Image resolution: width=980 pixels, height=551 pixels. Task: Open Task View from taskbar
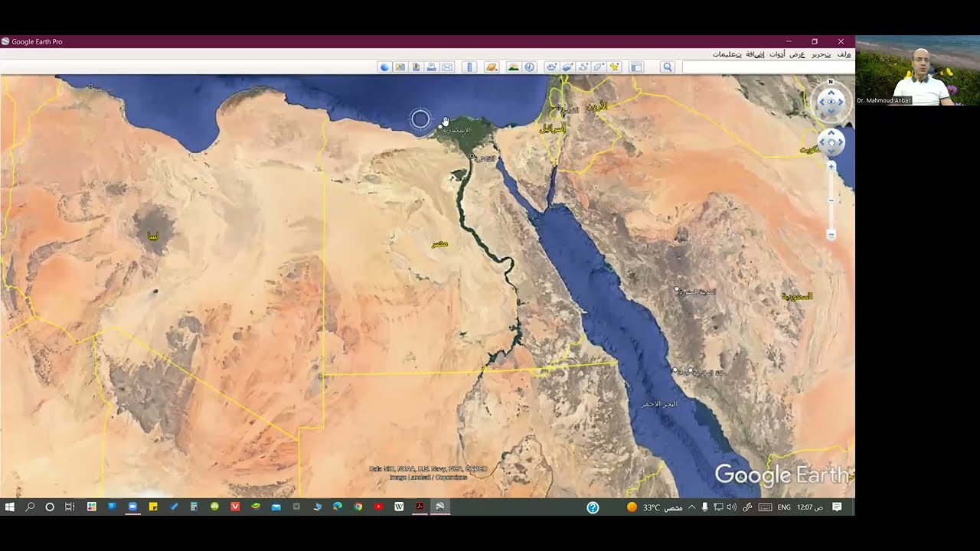pyautogui.click(x=70, y=507)
